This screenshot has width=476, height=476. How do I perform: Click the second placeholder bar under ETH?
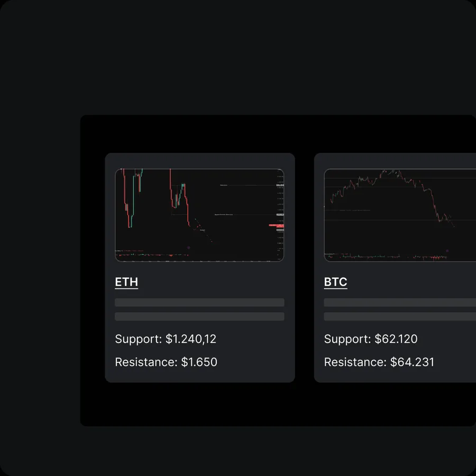click(x=199, y=316)
